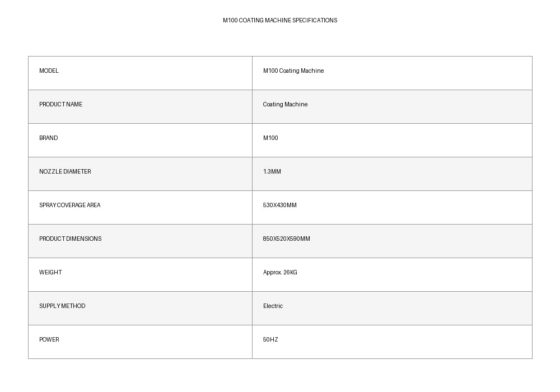Click the Coating Machine product name value
The image size is (560, 392).
point(285,104)
